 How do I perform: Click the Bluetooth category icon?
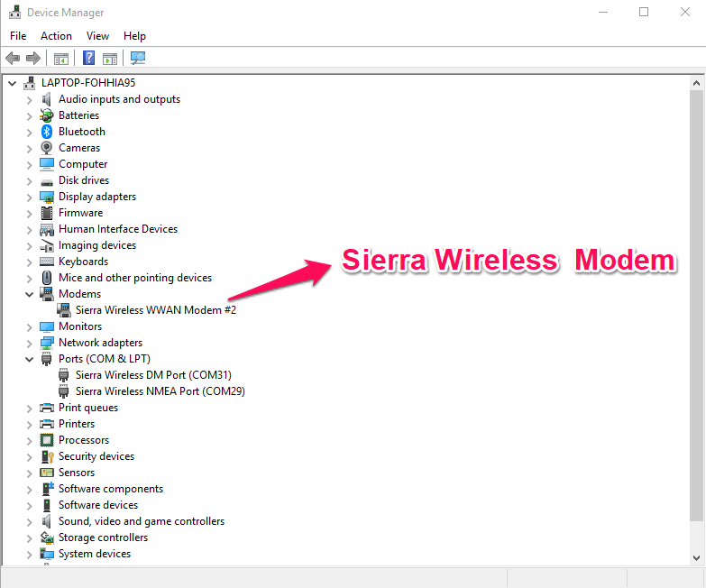46,132
